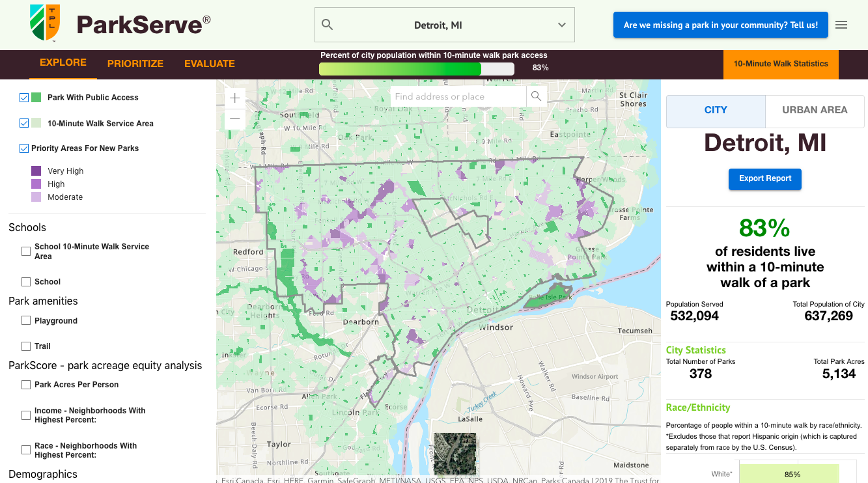The image size is (868, 483).
Task: Open the hamburger menu icon
Action: [x=841, y=24]
